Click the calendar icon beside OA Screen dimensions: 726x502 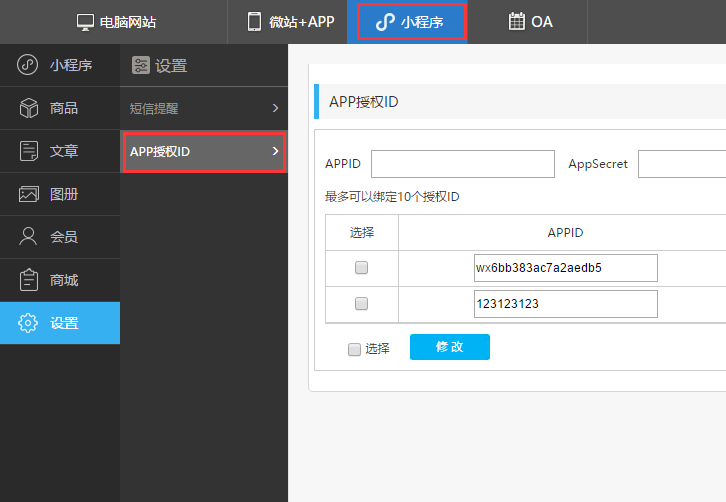pos(516,22)
